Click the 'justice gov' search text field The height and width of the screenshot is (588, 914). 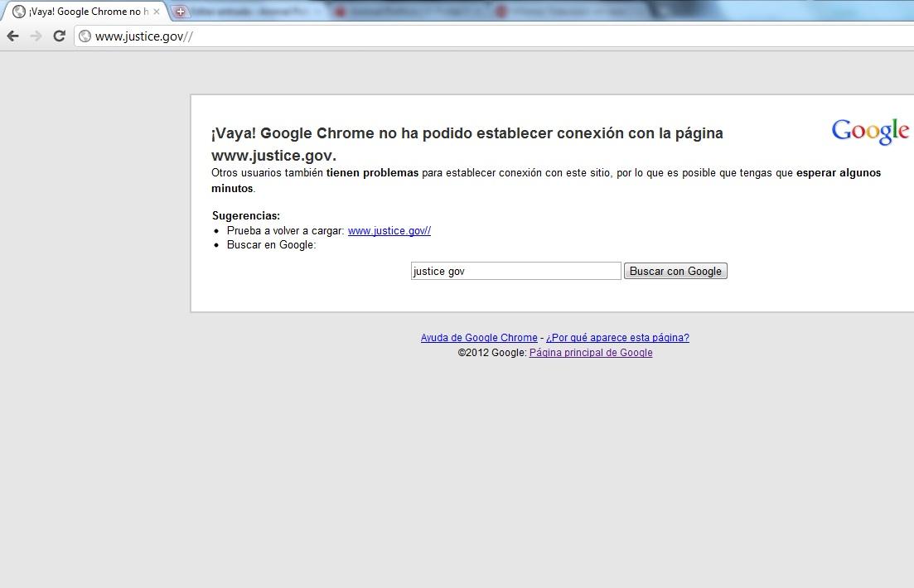pos(515,271)
